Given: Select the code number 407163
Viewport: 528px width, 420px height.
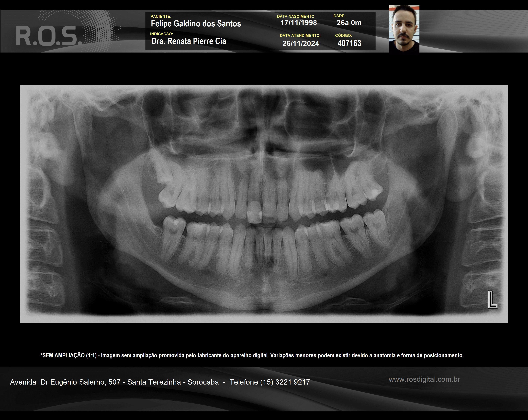Looking at the screenshot, I should 349,43.
